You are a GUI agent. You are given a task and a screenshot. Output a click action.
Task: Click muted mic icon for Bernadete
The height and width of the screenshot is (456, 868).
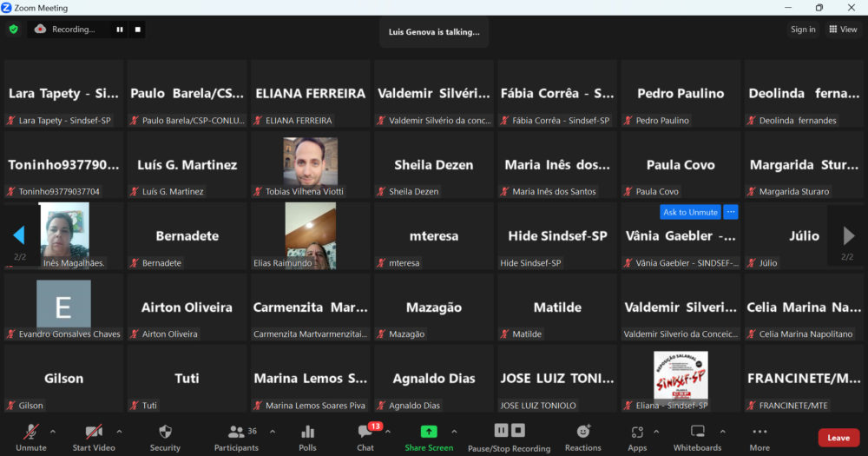point(134,263)
